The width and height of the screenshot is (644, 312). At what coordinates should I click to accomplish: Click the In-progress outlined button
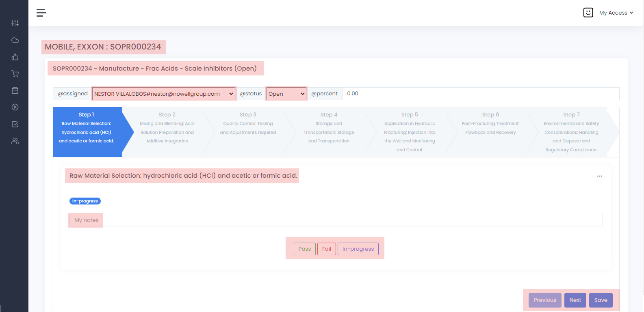[x=358, y=249]
